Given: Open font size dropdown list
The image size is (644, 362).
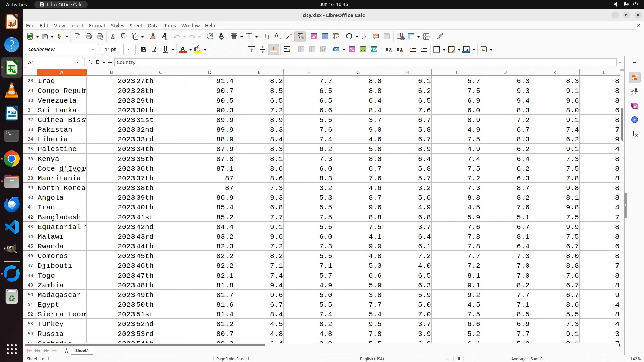Looking at the screenshot, I should (x=129, y=50).
